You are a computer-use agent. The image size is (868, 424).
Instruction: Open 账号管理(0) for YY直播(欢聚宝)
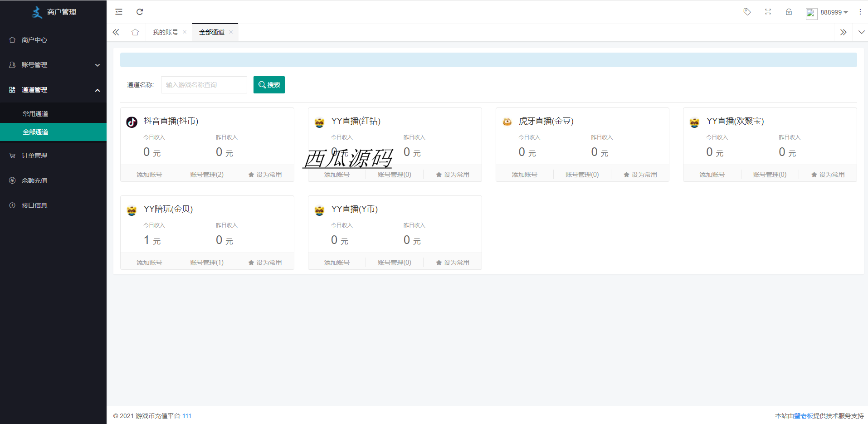point(770,175)
